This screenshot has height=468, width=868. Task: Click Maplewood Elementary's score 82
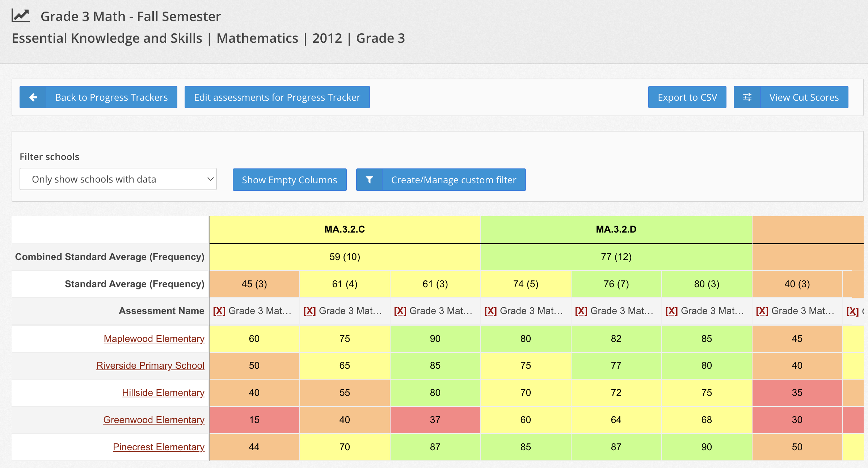coord(616,339)
